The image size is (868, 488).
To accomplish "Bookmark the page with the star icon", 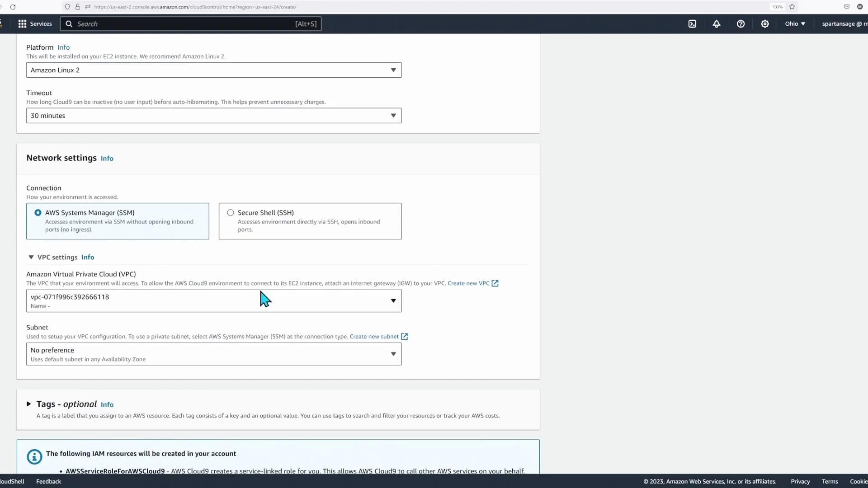I will tap(792, 7).
